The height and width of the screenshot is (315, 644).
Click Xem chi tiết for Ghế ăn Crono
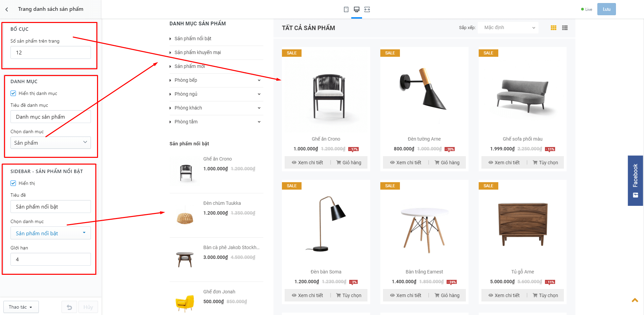pyautogui.click(x=307, y=163)
